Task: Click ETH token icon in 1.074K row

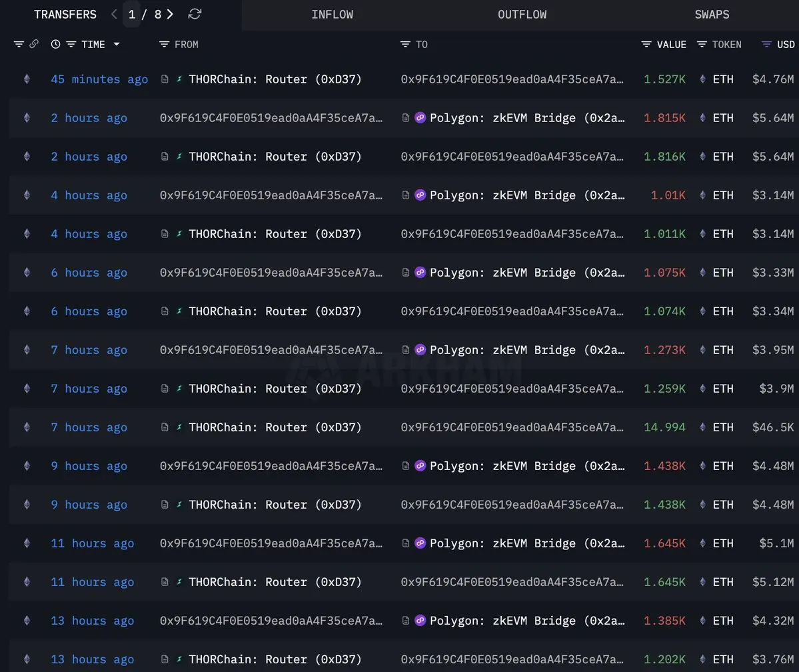Action: click(702, 311)
